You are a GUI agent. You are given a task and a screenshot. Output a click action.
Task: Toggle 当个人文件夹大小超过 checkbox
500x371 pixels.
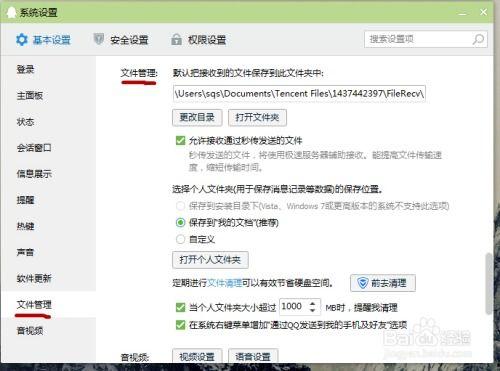[x=180, y=307]
